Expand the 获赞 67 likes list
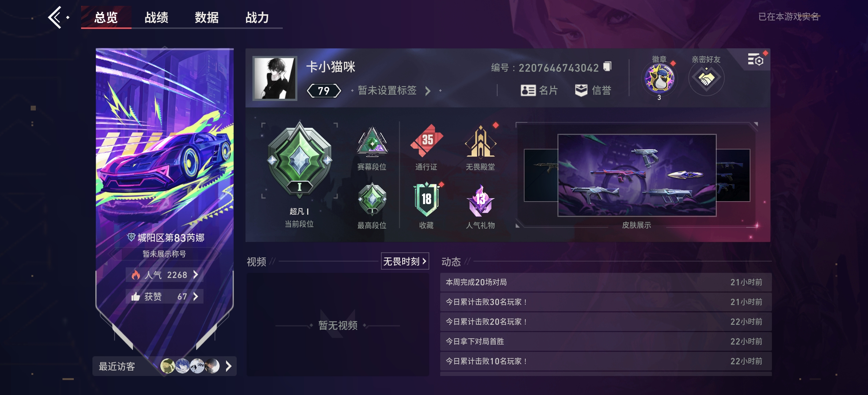The width and height of the screenshot is (868, 395). pos(165,296)
